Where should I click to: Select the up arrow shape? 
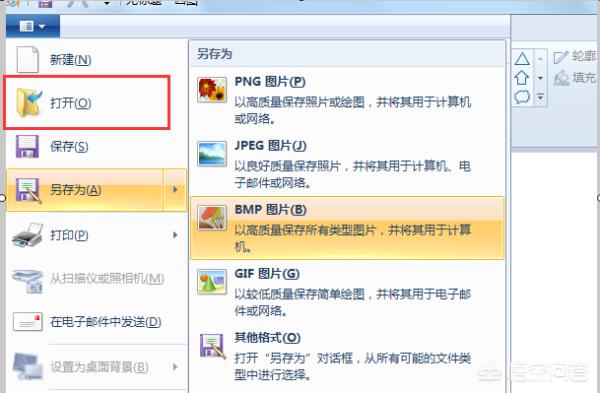click(x=522, y=78)
